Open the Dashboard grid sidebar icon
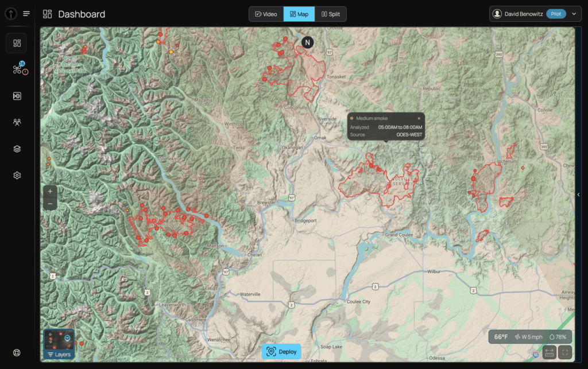 coord(17,43)
